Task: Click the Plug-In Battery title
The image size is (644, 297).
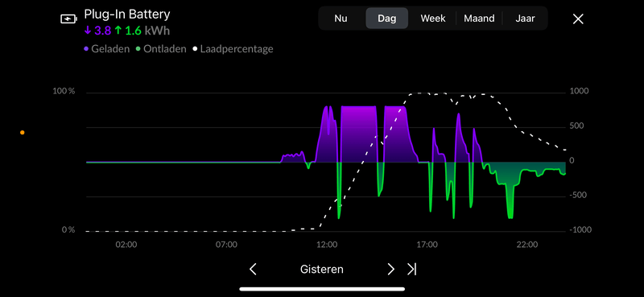Action: coord(127,14)
